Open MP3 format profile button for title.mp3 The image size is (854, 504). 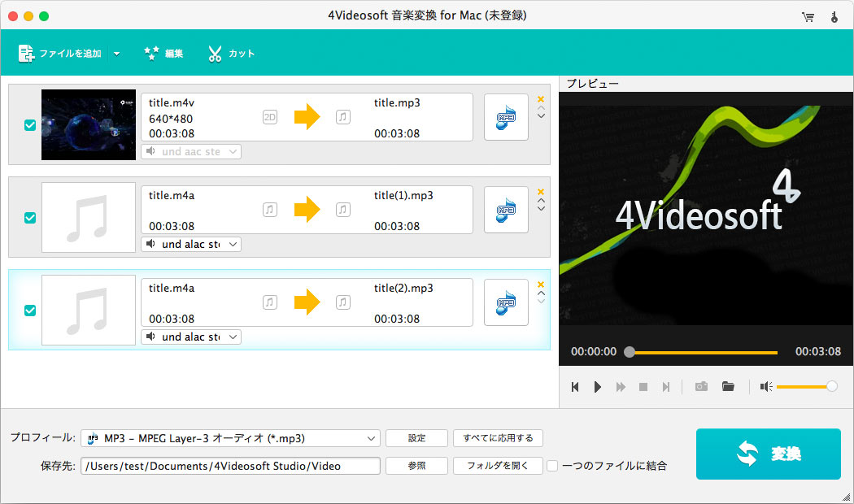(506, 117)
